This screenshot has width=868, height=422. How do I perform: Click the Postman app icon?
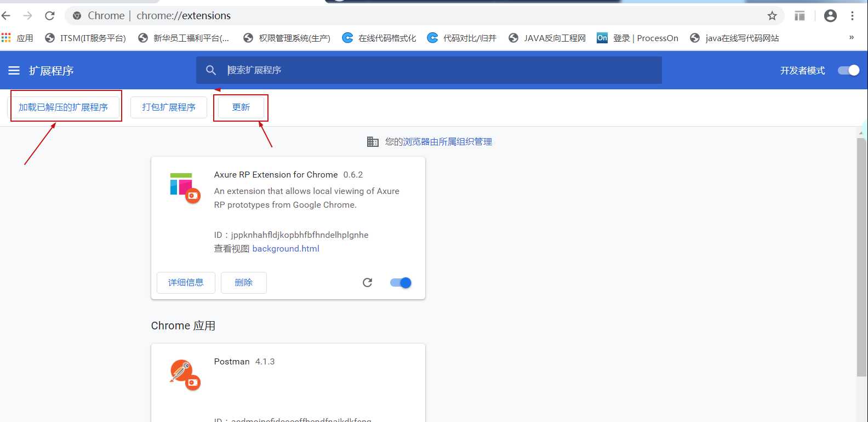coord(185,375)
